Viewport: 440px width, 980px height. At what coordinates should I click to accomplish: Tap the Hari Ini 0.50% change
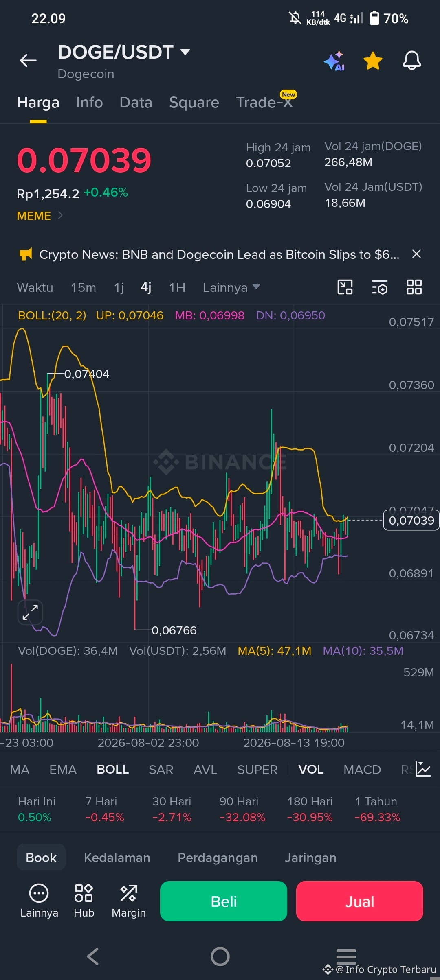point(37,809)
